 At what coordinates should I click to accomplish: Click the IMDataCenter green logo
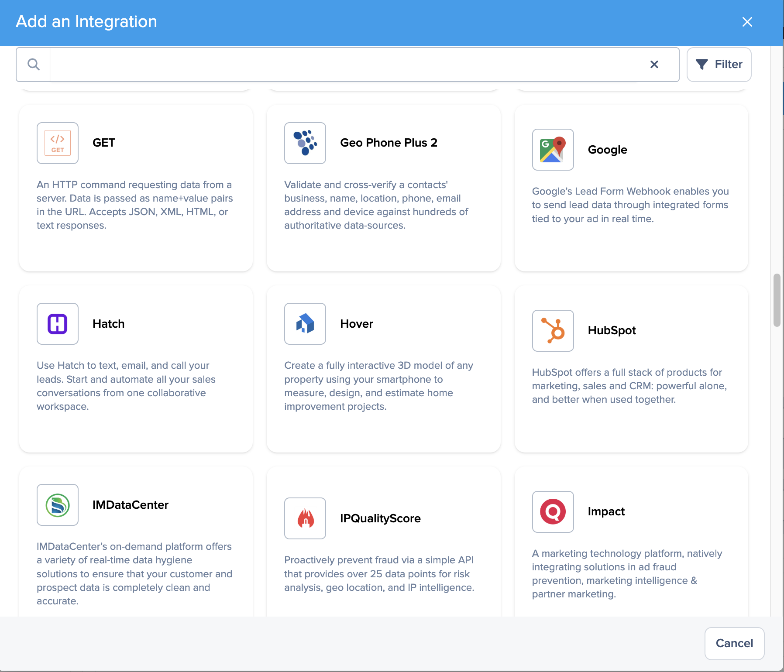(x=58, y=505)
